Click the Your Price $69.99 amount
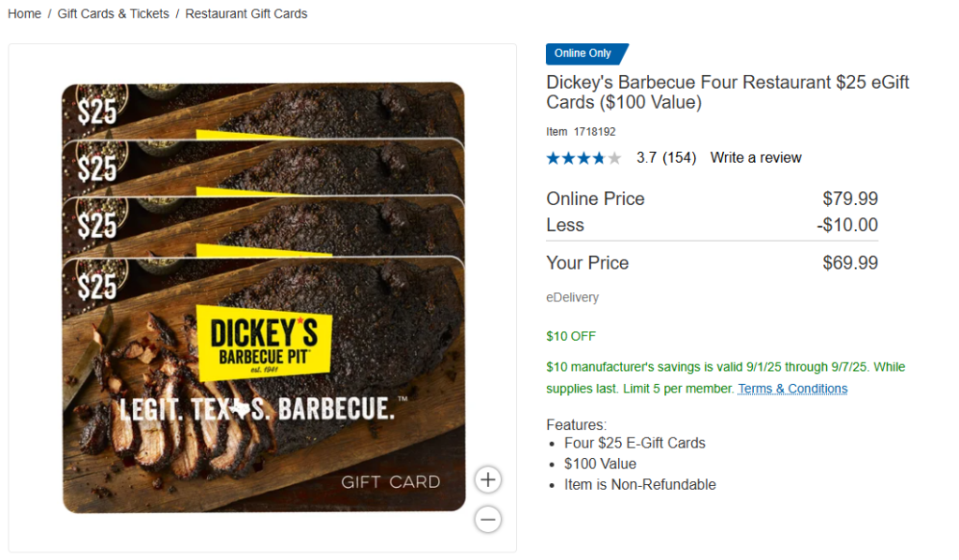 850,263
